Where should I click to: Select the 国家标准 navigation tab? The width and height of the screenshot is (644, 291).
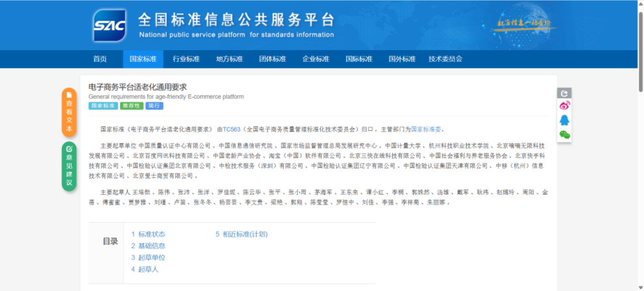pyautogui.click(x=143, y=59)
